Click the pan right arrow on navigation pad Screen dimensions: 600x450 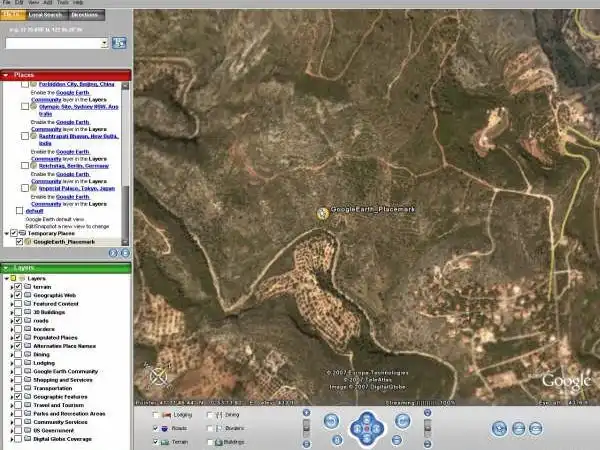coord(377,429)
